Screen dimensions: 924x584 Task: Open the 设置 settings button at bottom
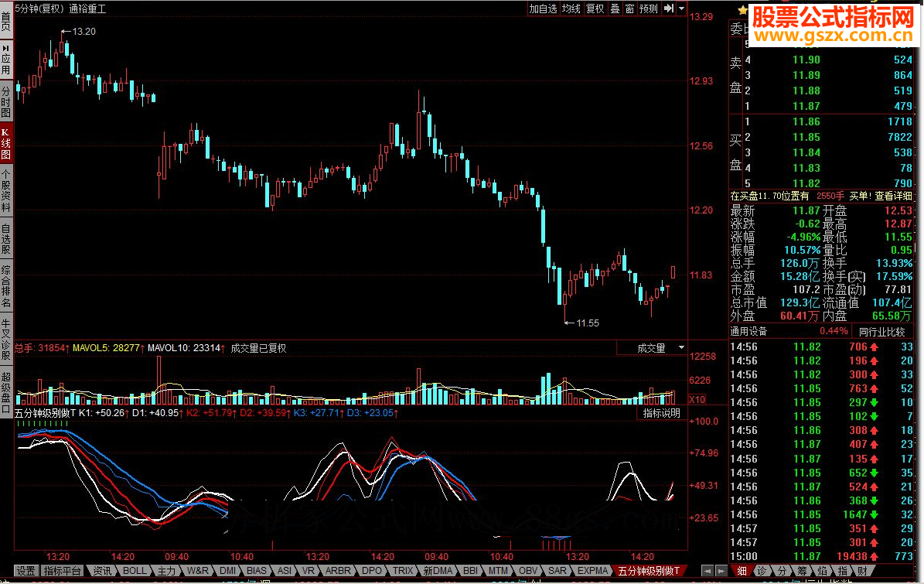[x=26, y=570]
